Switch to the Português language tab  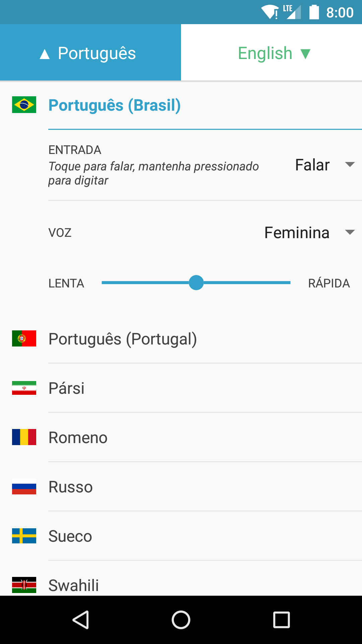point(90,53)
